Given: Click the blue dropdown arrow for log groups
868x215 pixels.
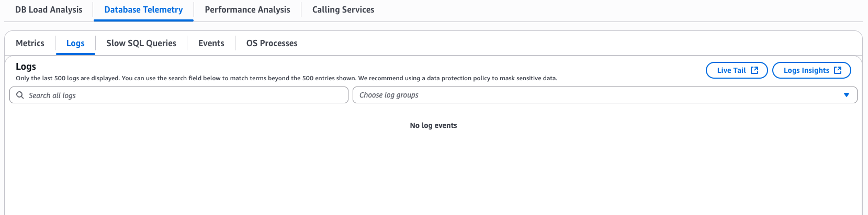Looking at the screenshot, I should tap(846, 95).
